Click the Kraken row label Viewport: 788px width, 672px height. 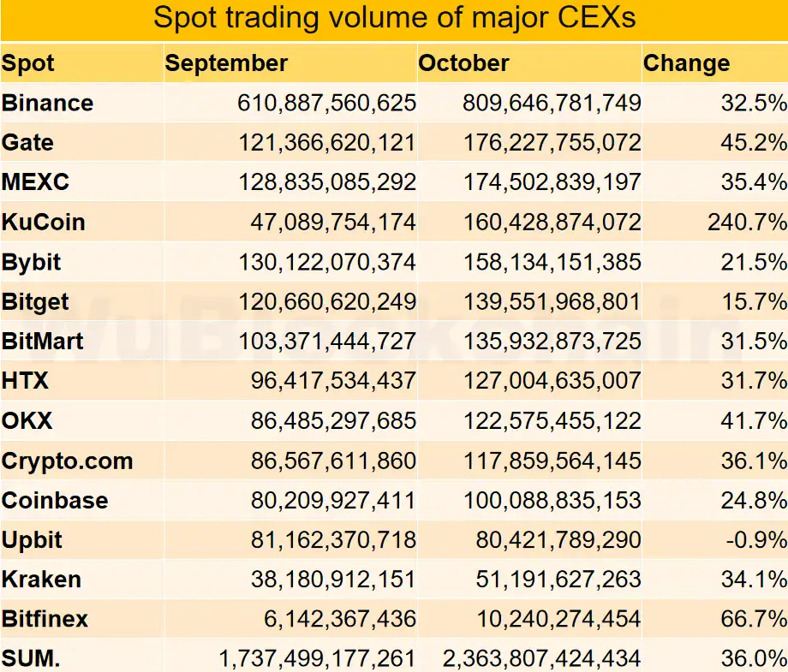click(41, 580)
